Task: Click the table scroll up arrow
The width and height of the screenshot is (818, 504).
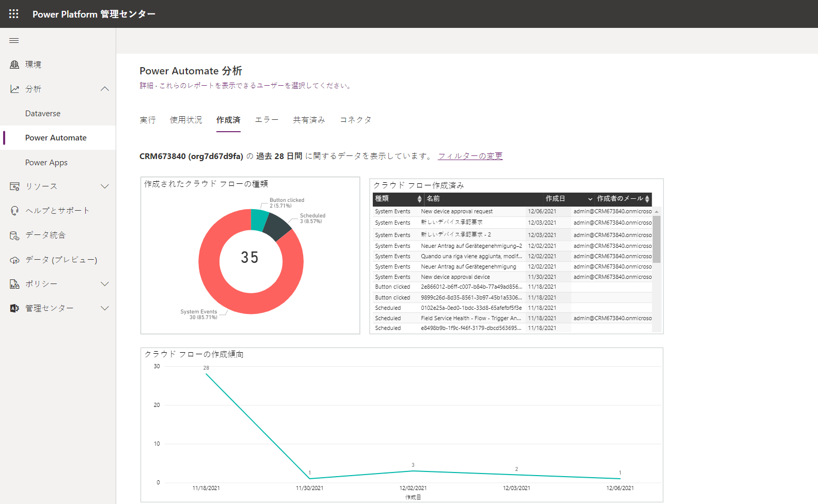Action: pyautogui.click(x=656, y=212)
